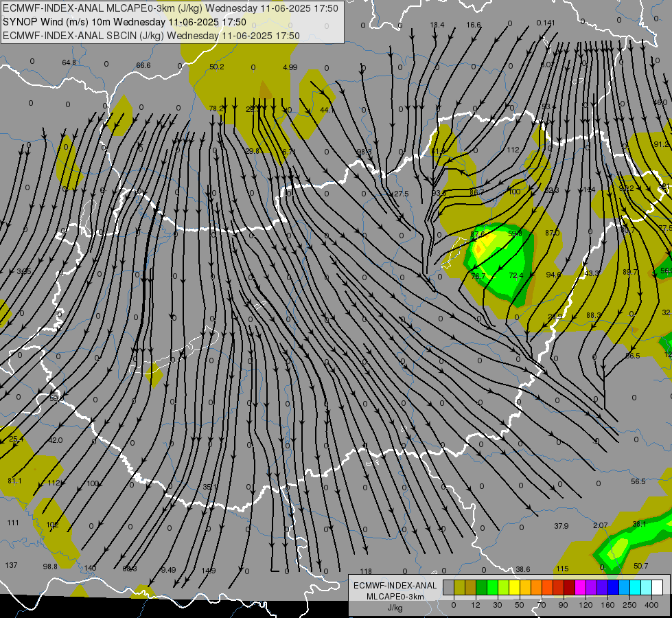672x618 pixels.
Task: Click the gray swatch in the MLCAPE legend
Action: point(448,588)
